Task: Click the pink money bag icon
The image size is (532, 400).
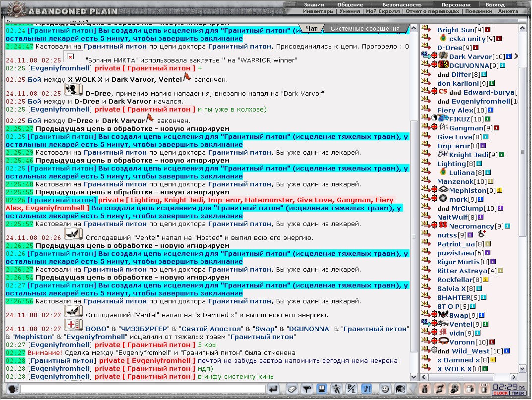Action: [424, 389]
